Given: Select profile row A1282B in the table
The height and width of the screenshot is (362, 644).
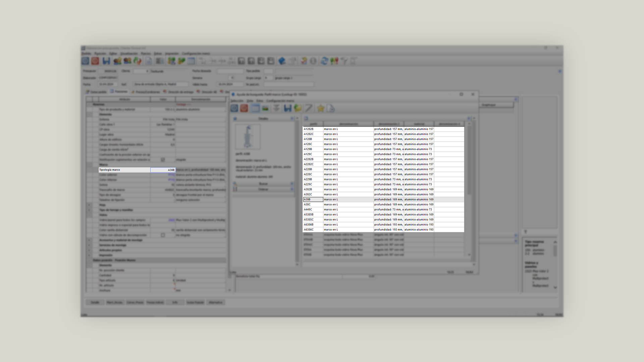Looking at the screenshot, I should tap(313, 129).
